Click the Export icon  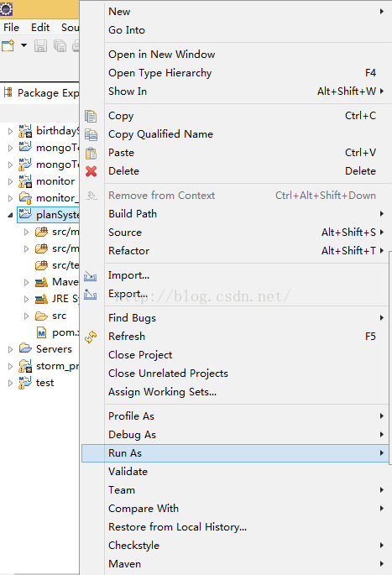tap(90, 294)
